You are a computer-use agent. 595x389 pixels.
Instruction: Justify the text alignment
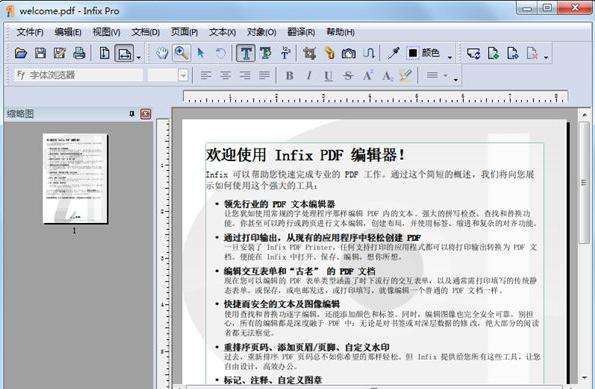click(x=264, y=76)
